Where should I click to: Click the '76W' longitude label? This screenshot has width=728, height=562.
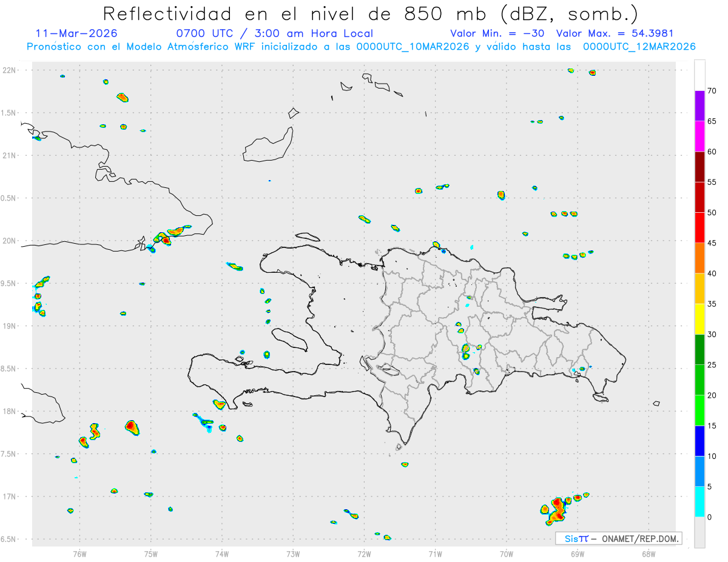click(x=79, y=554)
